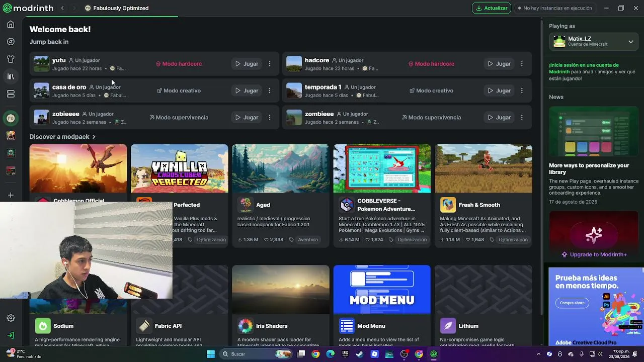This screenshot has width=644, height=362.
Task: Click the Modrinth logo in title bar
Action: coord(29,8)
